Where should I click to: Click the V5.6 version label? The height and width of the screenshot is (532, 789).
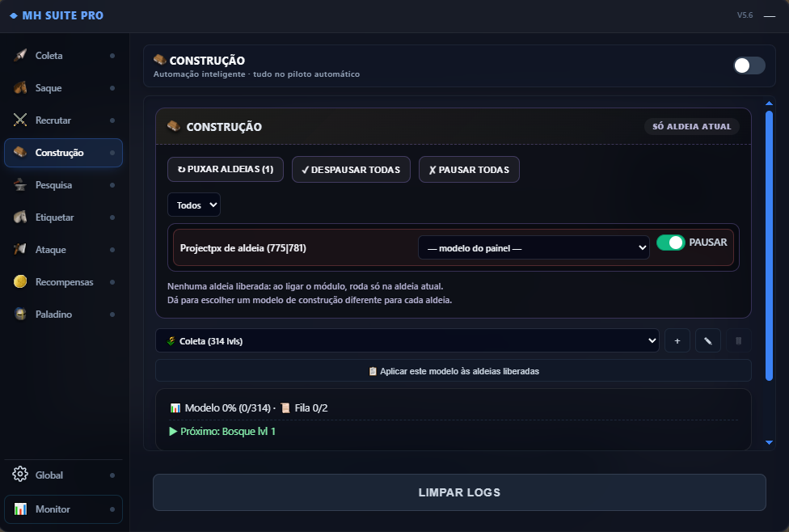tap(745, 15)
